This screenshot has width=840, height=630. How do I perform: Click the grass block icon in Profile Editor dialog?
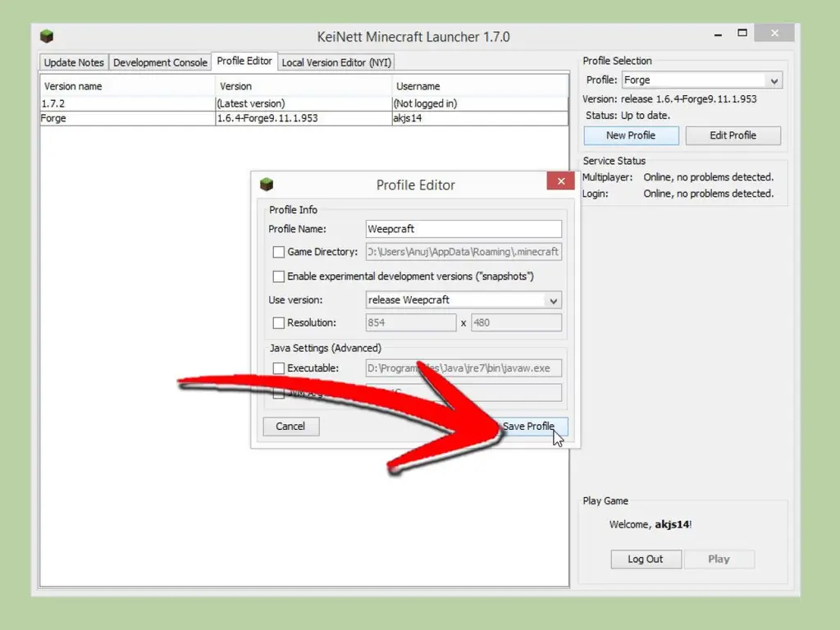coord(267,185)
